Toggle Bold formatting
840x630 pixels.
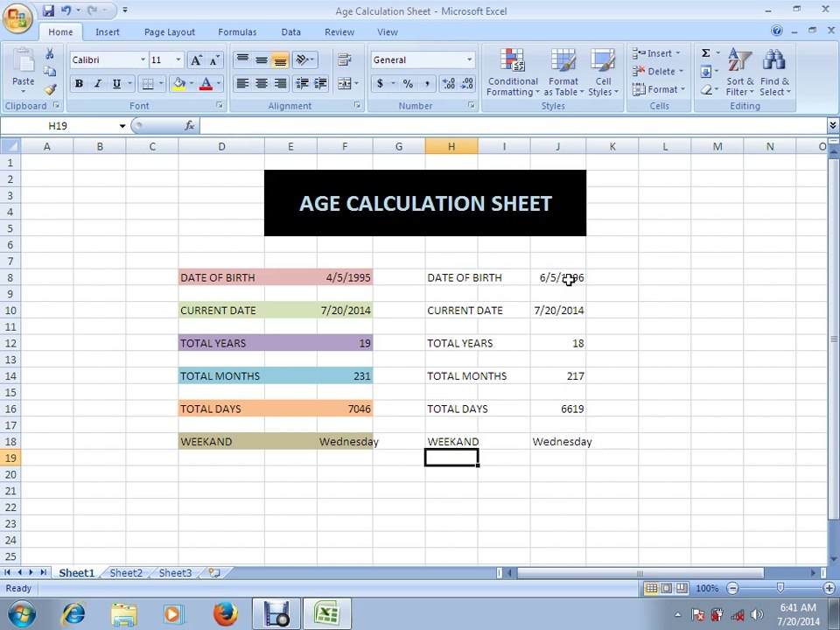point(80,84)
